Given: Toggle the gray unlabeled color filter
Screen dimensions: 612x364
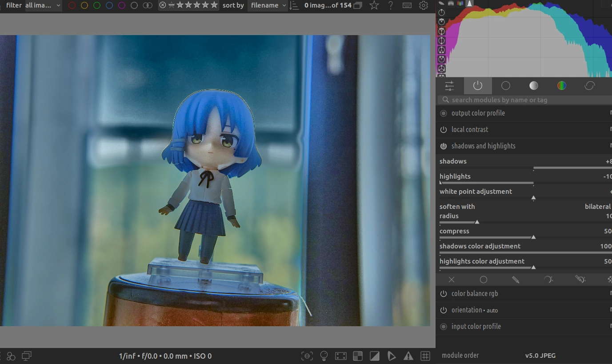Looking at the screenshot, I should click(x=134, y=5).
